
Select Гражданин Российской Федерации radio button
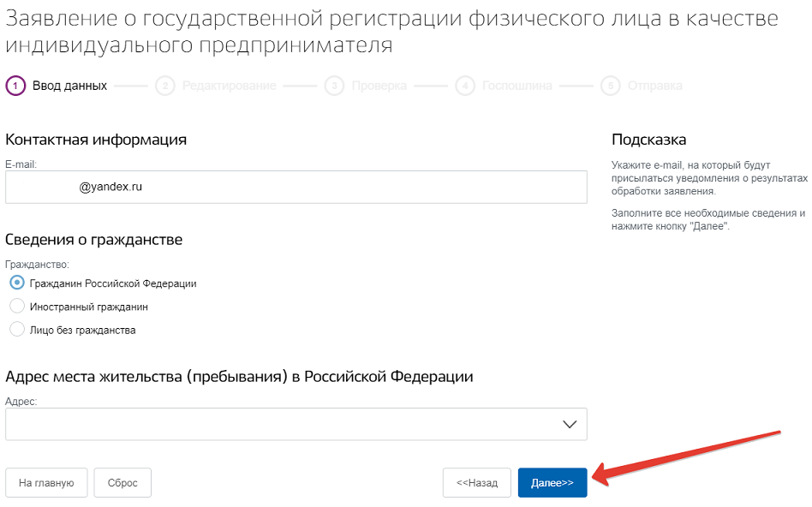tap(16, 283)
